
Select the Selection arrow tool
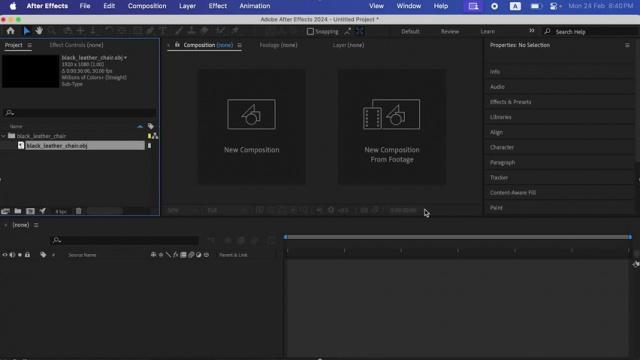[27, 31]
